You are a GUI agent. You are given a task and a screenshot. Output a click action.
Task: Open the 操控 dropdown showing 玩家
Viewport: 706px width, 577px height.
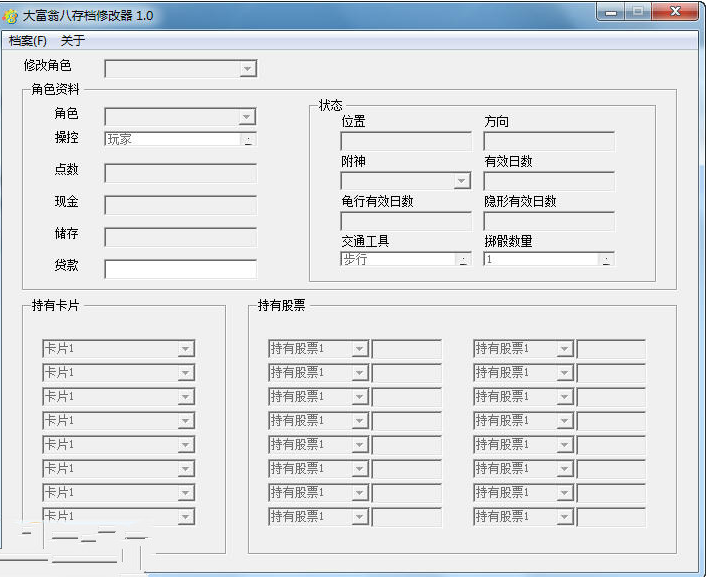pyautogui.click(x=181, y=139)
